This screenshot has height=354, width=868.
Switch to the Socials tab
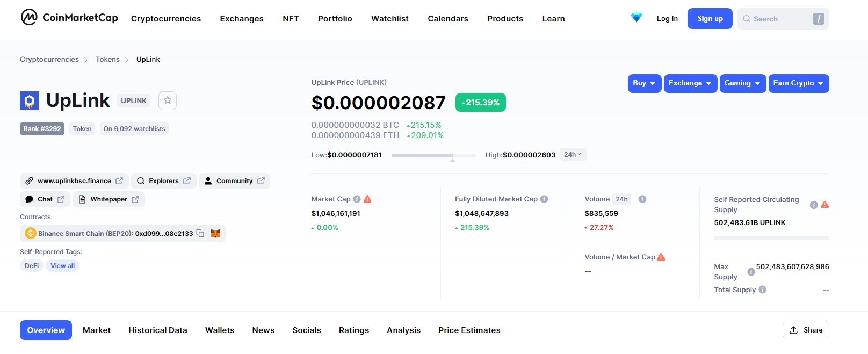tap(307, 330)
